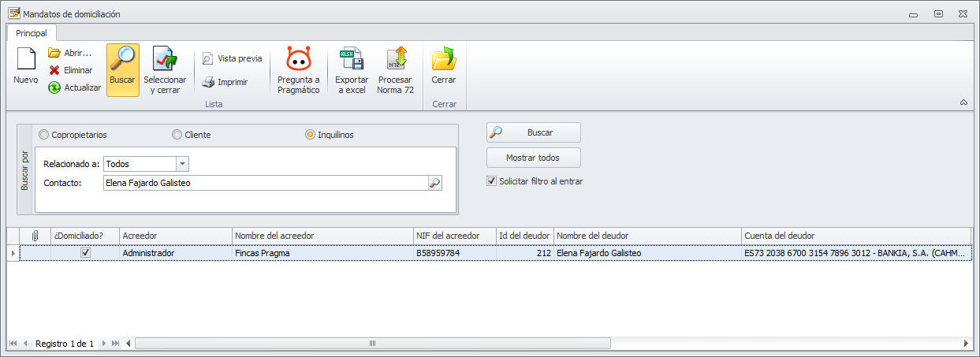Click the Mostrar todos button
The image size is (980, 357).
point(534,158)
